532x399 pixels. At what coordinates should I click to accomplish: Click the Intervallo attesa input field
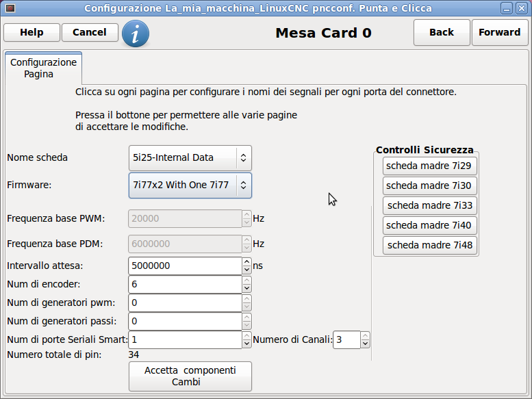click(185, 266)
